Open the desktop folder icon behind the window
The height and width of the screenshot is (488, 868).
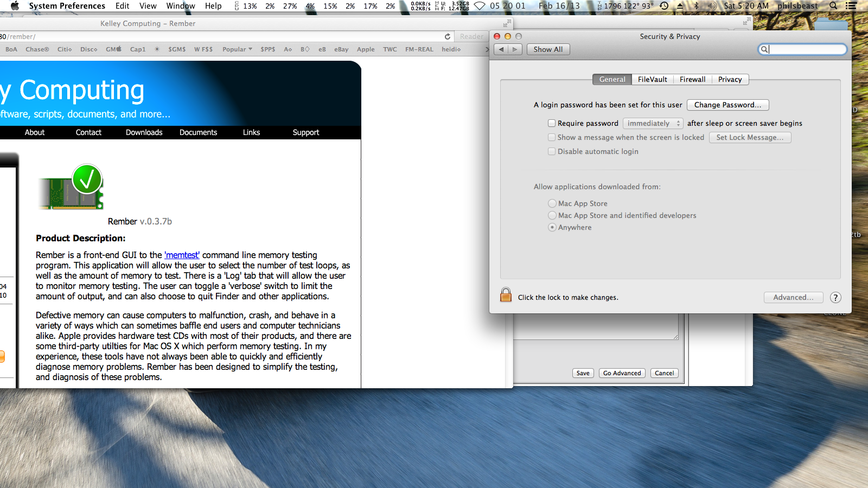click(x=831, y=24)
